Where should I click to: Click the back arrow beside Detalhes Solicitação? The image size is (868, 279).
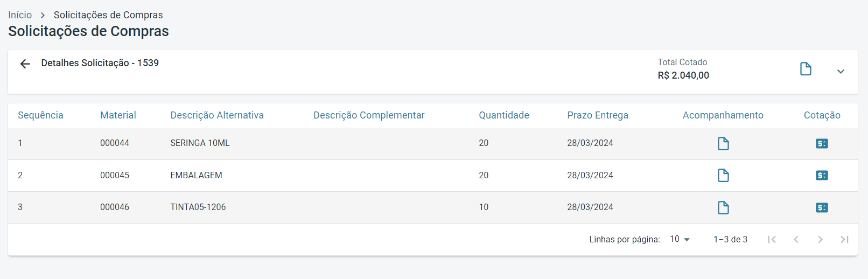pyautogui.click(x=25, y=64)
